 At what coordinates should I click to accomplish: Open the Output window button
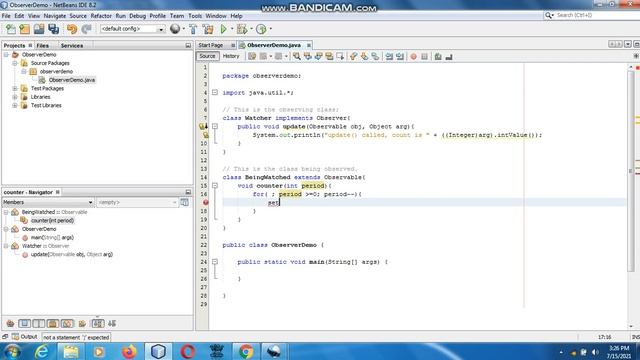tap(25, 337)
